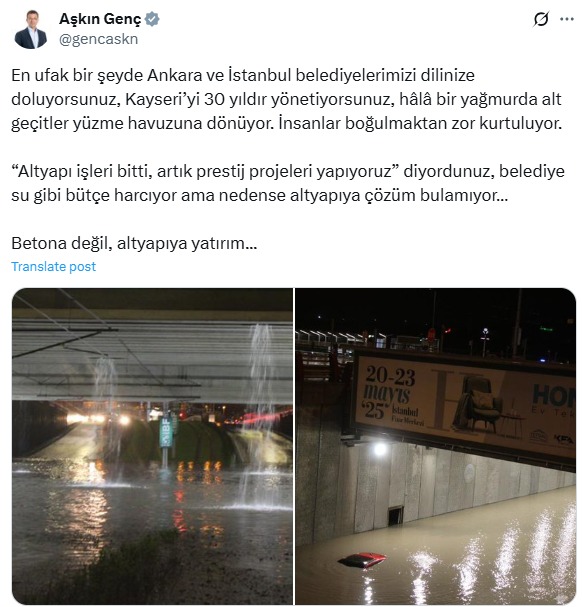The height and width of the screenshot is (607, 582).
Task: Open the @gencaskn handle link
Action: 98,39
